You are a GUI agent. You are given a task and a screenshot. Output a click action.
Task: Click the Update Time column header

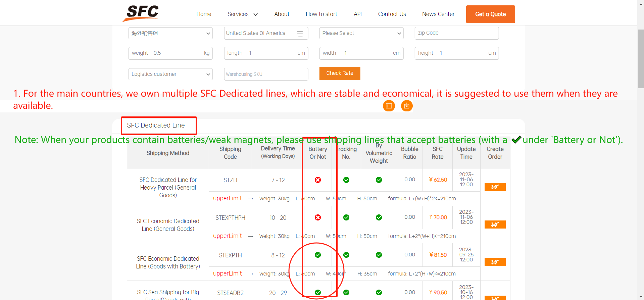466,153
